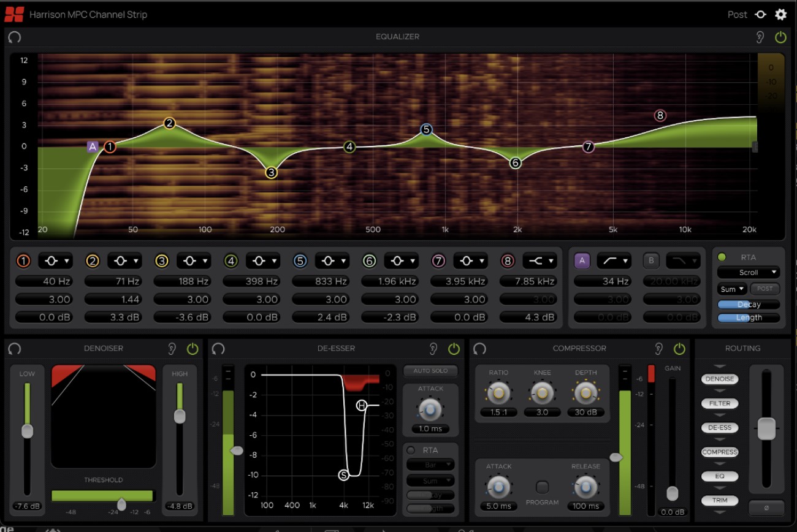Image resolution: width=797 pixels, height=532 pixels.
Task: Click the bypass eye icon next to Post
Action: coord(760,14)
